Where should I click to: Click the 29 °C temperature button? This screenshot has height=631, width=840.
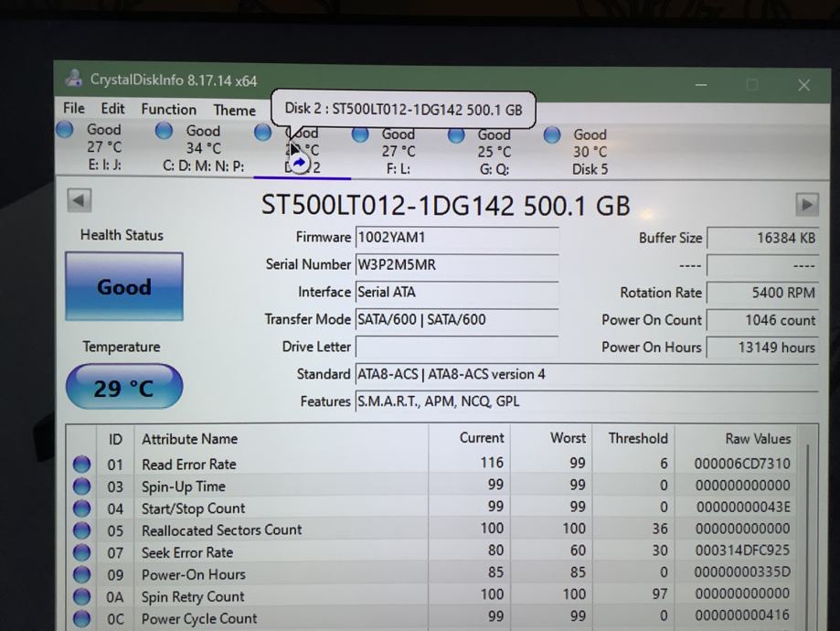[x=124, y=387]
